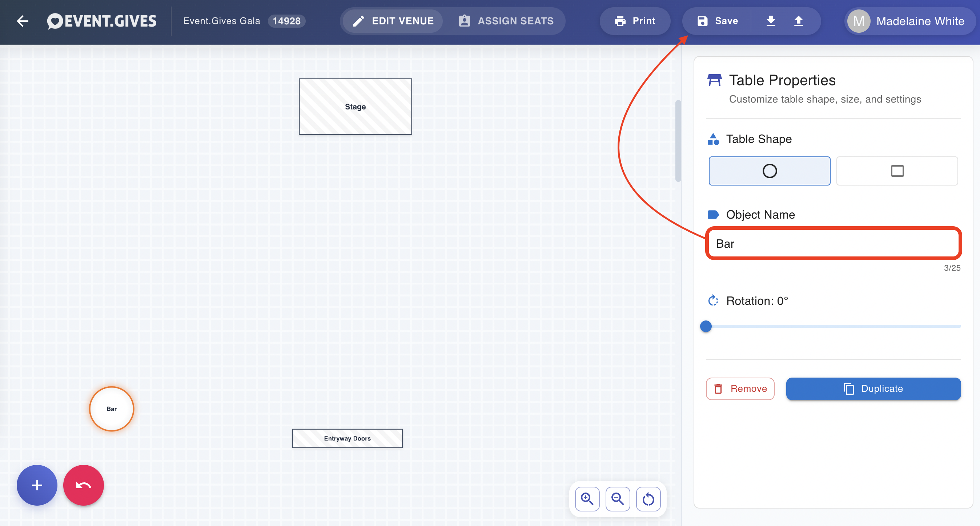Screen dimensions: 980x526
Task: Select the square table shape
Action: (x=897, y=171)
